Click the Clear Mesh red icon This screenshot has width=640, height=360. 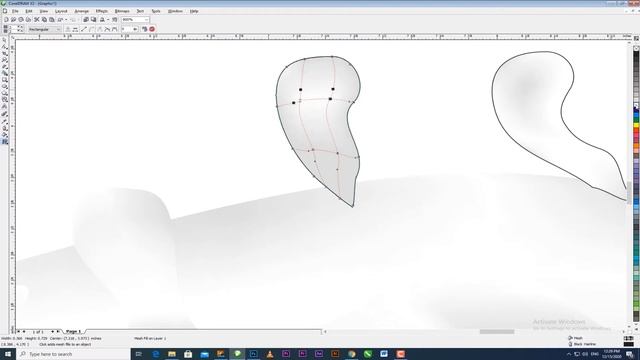(x=152, y=29)
